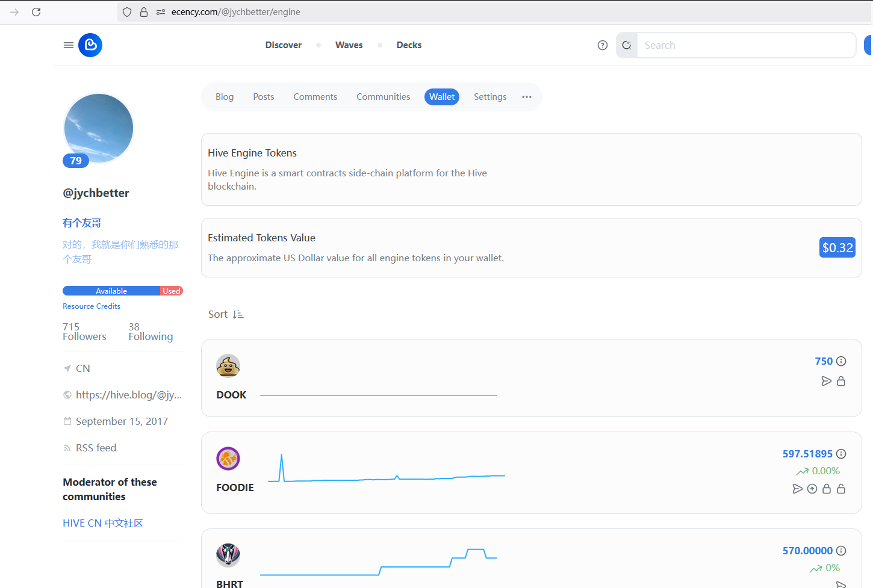Screen dimensions: 873x588
Task: Open Discover in the top navigation
Action: [284, 45]
